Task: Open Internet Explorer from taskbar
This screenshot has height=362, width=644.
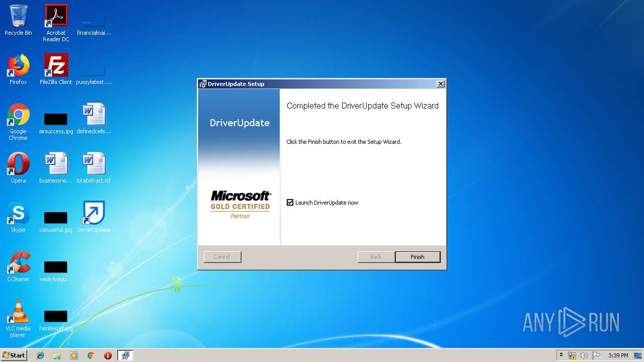Action: click(40, 355)
